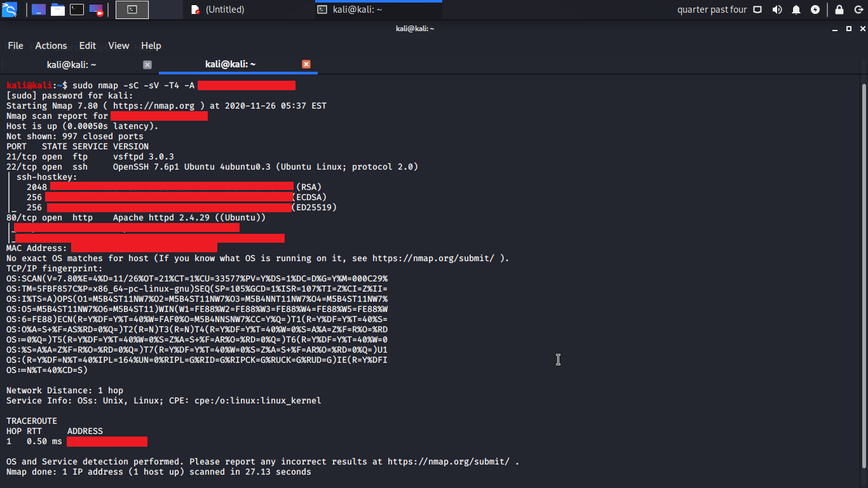This screenshot has height=488, width=868.
Task: Maximize the terminal window
Action: click(x=849, y=29)
